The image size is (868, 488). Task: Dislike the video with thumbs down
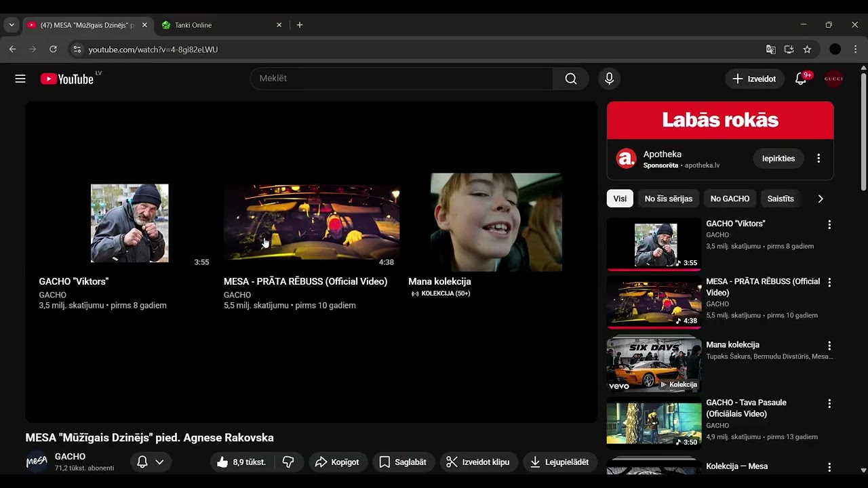click(x=288, y=462)
